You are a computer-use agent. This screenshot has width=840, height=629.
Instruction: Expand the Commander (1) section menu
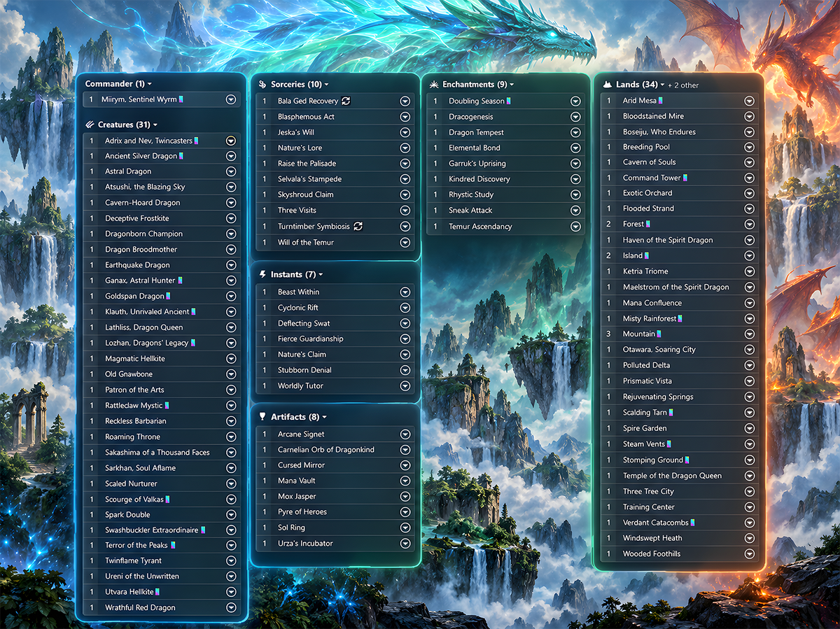pos(149,85)
